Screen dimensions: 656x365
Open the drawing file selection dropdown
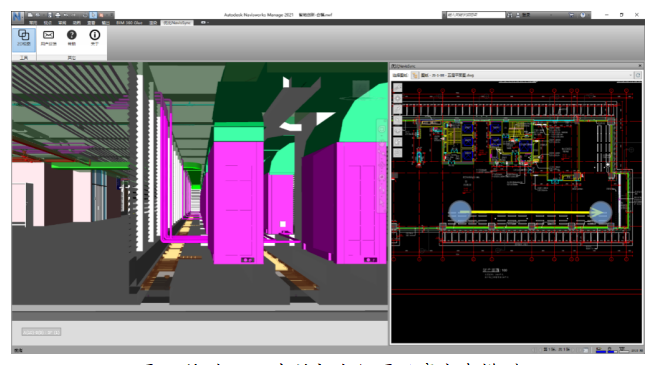click(x=630, y=75)
